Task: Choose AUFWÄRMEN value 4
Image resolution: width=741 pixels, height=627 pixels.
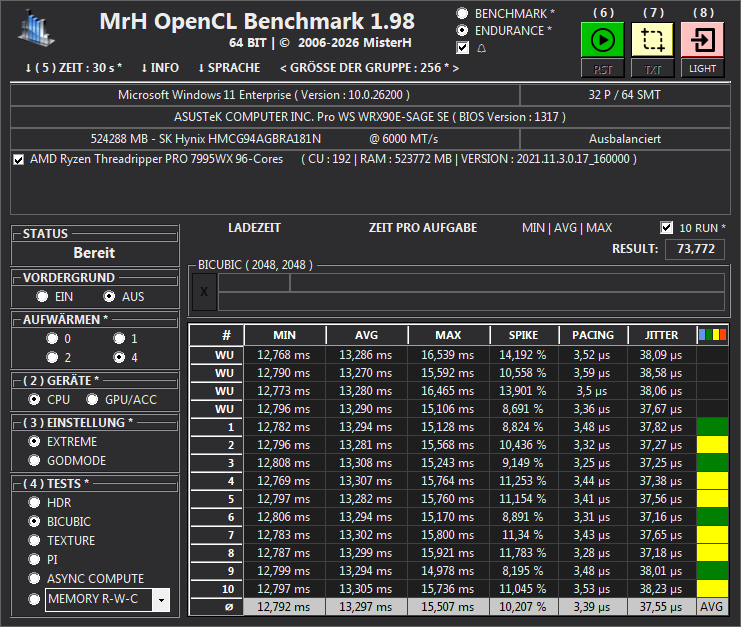Action: coord(119,357)
